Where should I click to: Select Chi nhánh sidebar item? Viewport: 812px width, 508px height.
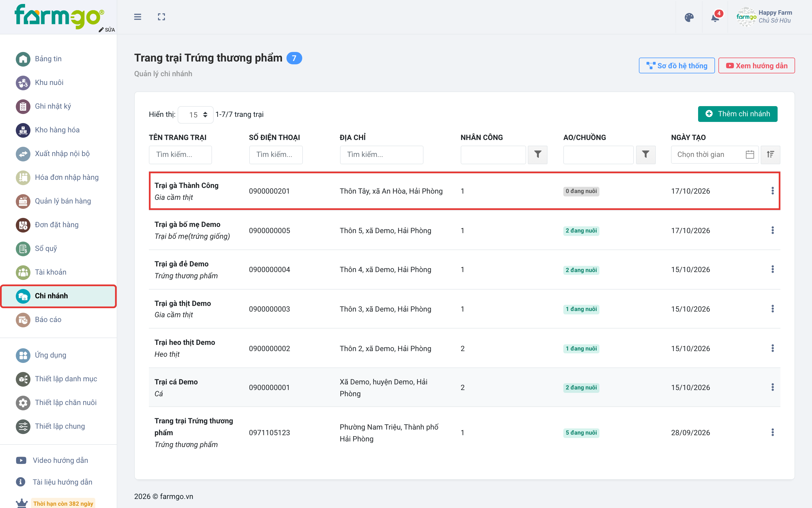(x=58, y=296)
